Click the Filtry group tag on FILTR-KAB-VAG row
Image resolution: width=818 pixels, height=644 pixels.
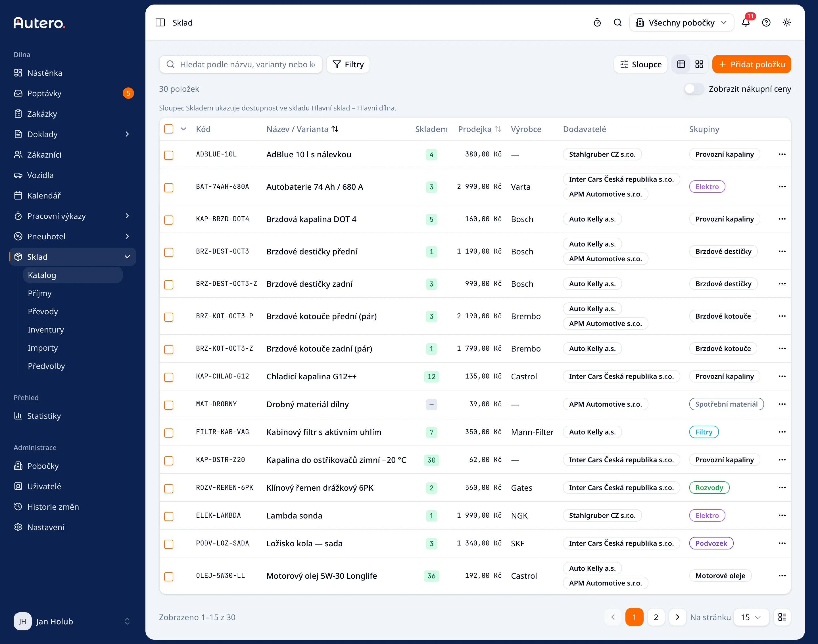(704, 432)
